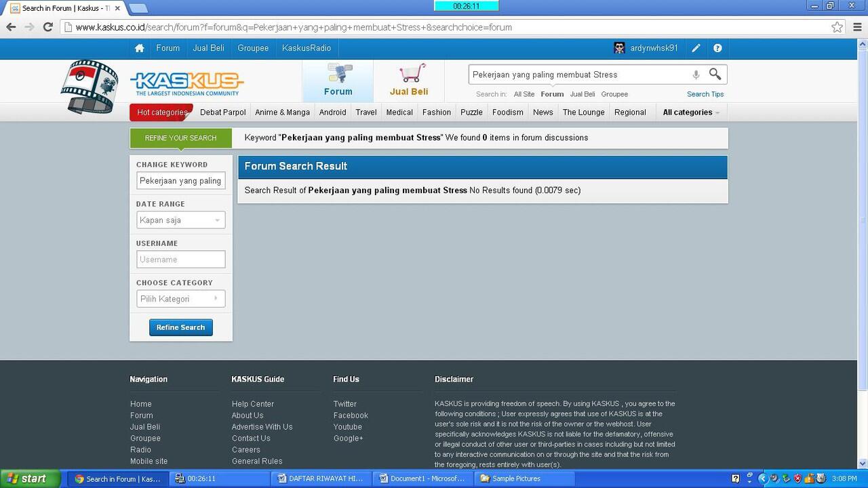The width and height of the screenshot is (868, 488).
Task: Open the Date Range Kapan saja dropdown
Action: pos(180,220)
